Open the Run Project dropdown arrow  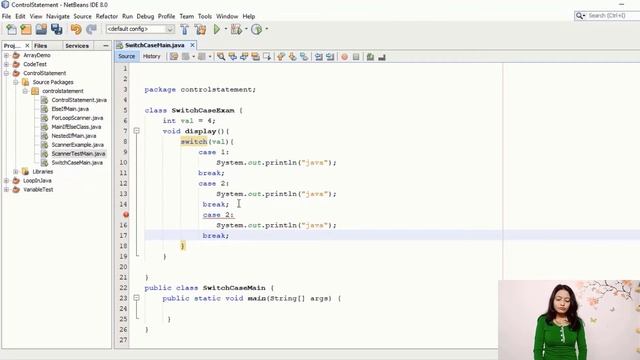(226, 29)
